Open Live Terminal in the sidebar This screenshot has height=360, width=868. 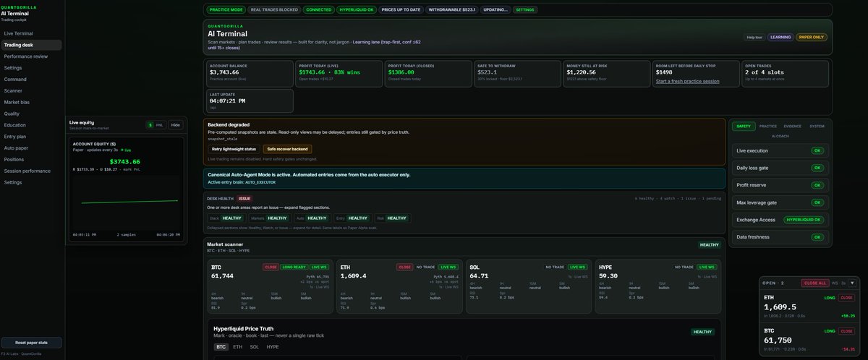point(31,33)
